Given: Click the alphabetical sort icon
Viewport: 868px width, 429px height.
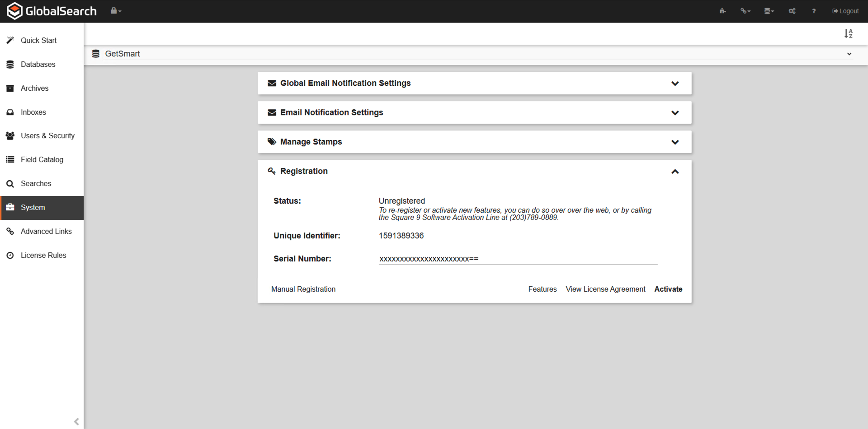Looking at the screenshot, I should (848, 33).
